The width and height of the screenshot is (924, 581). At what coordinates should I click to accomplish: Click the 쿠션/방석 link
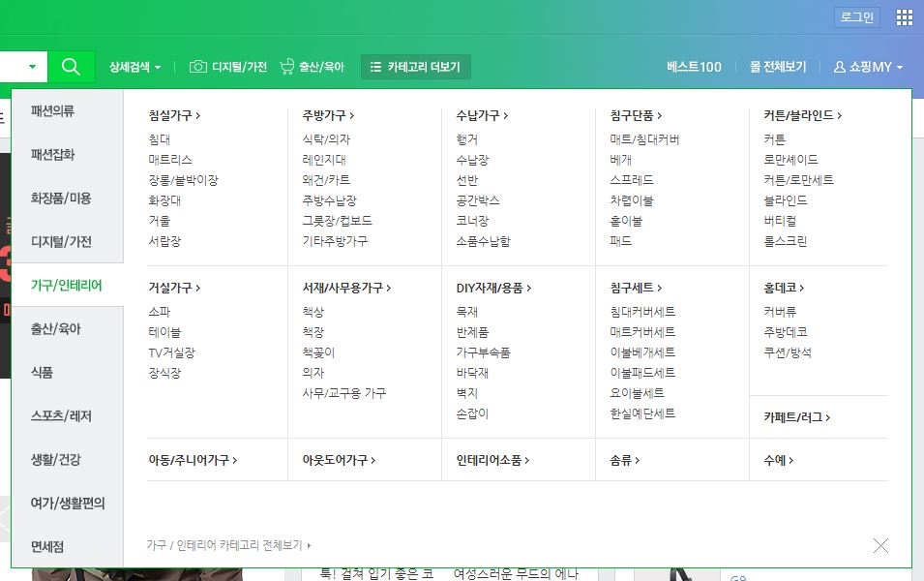click(x=788, y=352)
